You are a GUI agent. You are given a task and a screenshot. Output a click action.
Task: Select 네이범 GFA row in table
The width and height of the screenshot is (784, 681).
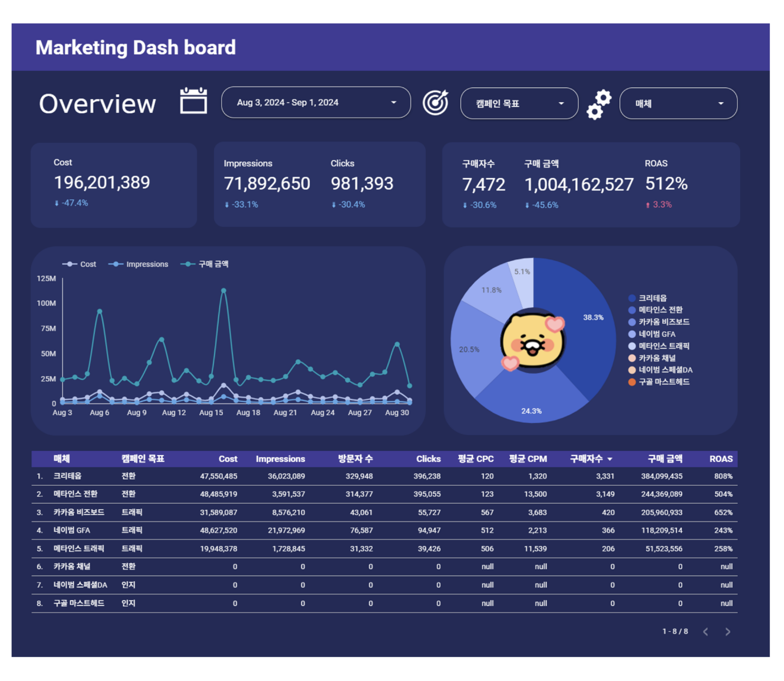point(384,530)
